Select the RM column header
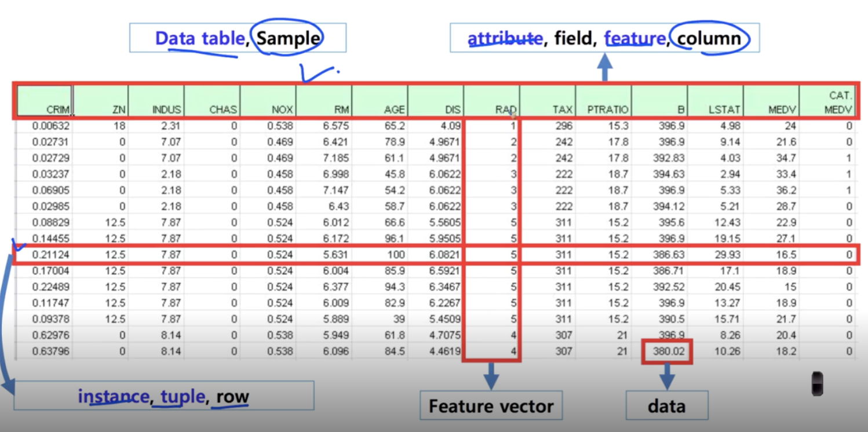 tap(324, 101)
